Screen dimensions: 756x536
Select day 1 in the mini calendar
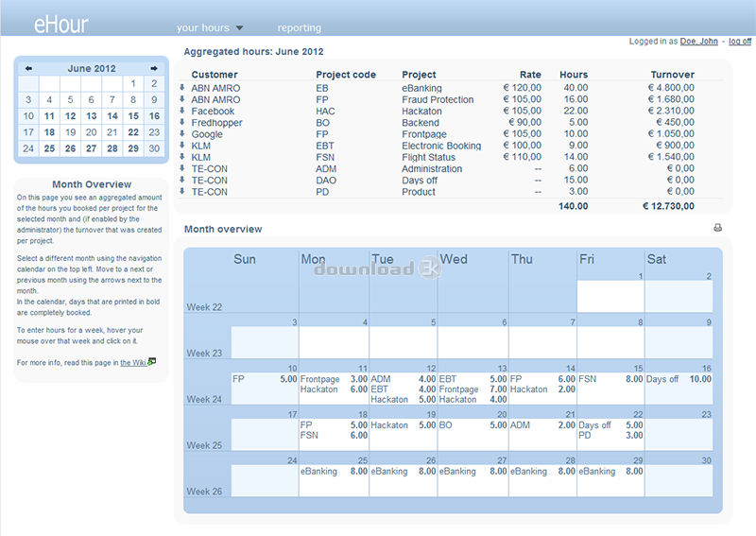point(133,83)
